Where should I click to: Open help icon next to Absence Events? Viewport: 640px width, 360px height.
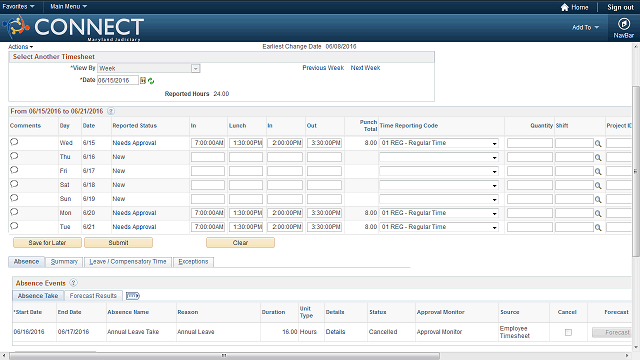(73, 283)
